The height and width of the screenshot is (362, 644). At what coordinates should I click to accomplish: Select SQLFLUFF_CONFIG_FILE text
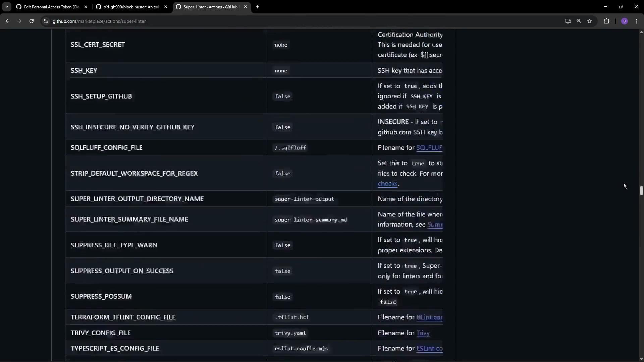107,147
